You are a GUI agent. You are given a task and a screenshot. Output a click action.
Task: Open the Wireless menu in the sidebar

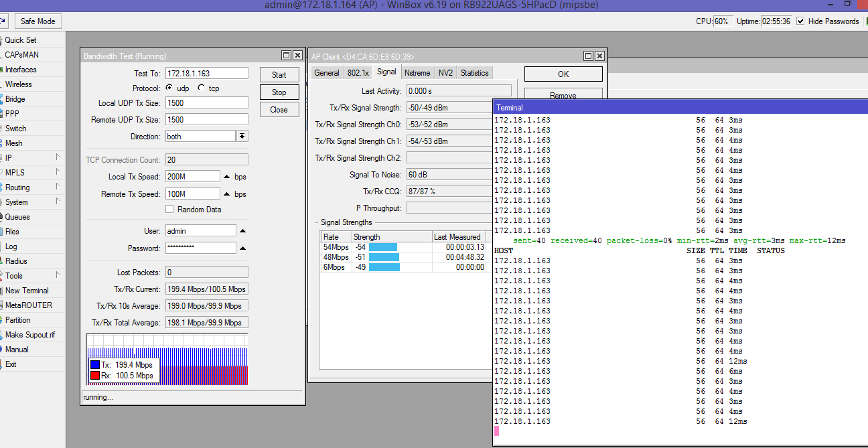coord(19,84)
